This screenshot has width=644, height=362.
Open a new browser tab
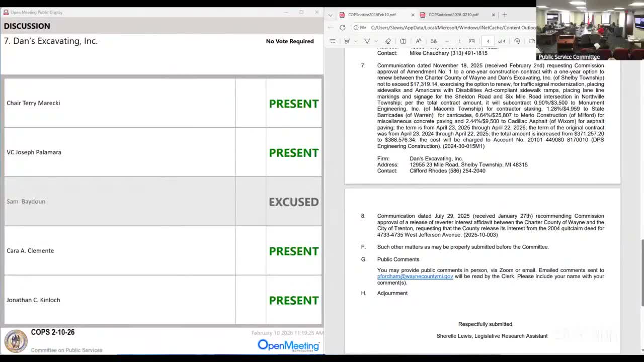[505, 15]
